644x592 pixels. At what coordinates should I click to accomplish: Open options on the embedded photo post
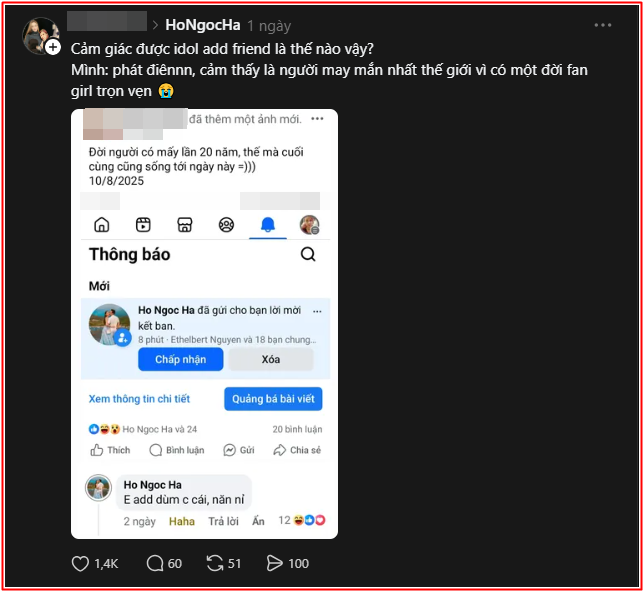[317, 119]
